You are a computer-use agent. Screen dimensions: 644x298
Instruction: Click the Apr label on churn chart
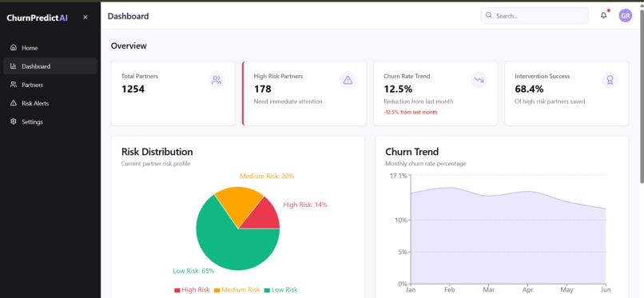(528, 290)
